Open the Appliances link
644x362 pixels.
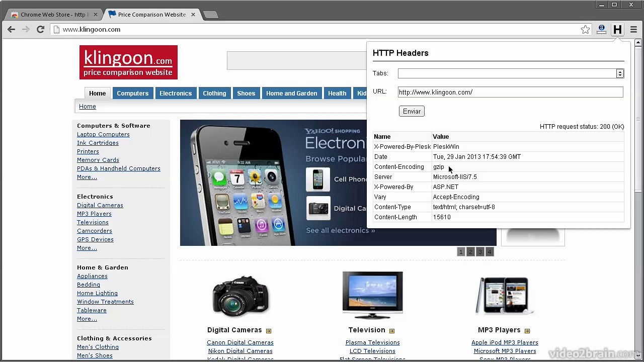[92, 276]
